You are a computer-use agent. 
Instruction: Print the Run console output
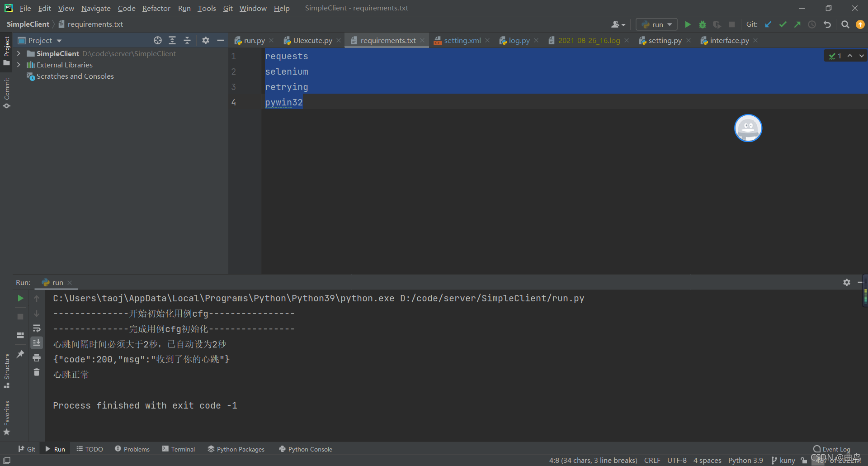tap(37, 358)
